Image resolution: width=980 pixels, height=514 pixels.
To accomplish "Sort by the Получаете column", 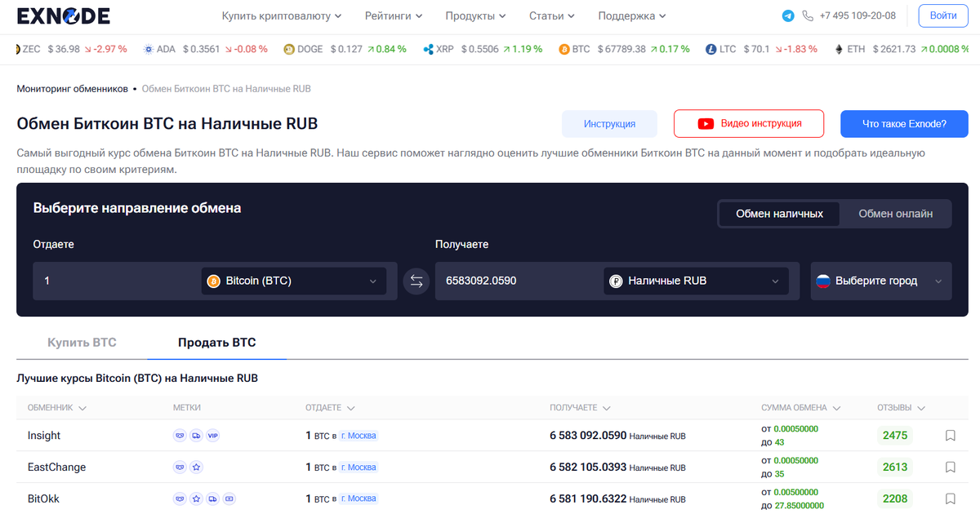I will click(x=581, y=408).
